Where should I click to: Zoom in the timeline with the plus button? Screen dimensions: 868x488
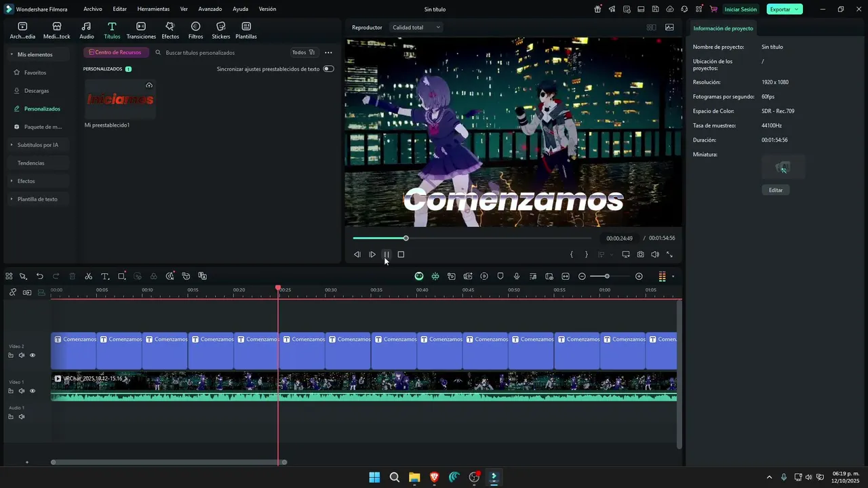[639, 277]
